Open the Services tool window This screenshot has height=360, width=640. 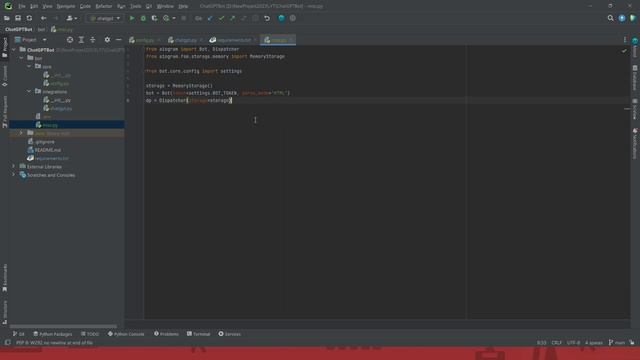tap(229, 334)
